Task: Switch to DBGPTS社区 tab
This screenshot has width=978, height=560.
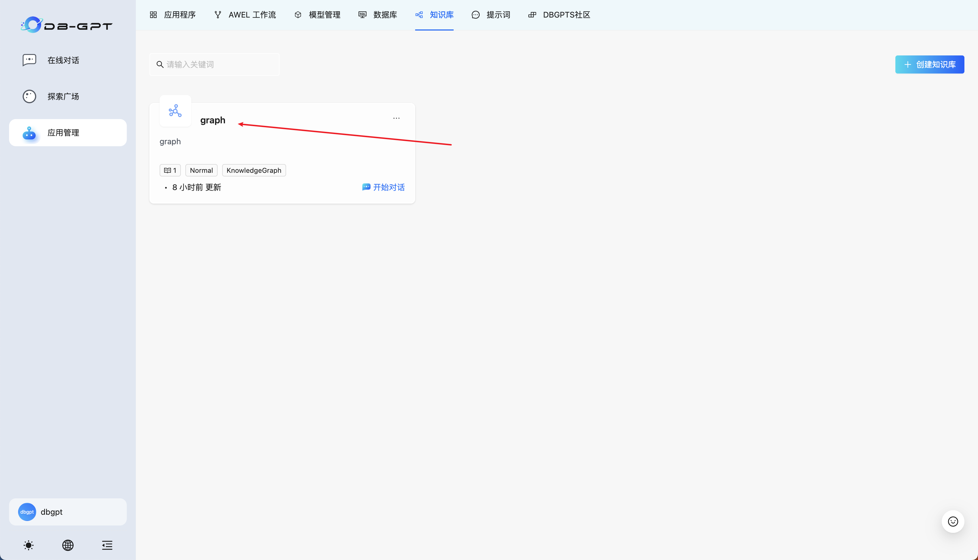Action: pyautogui.click(x=559, y=15)
